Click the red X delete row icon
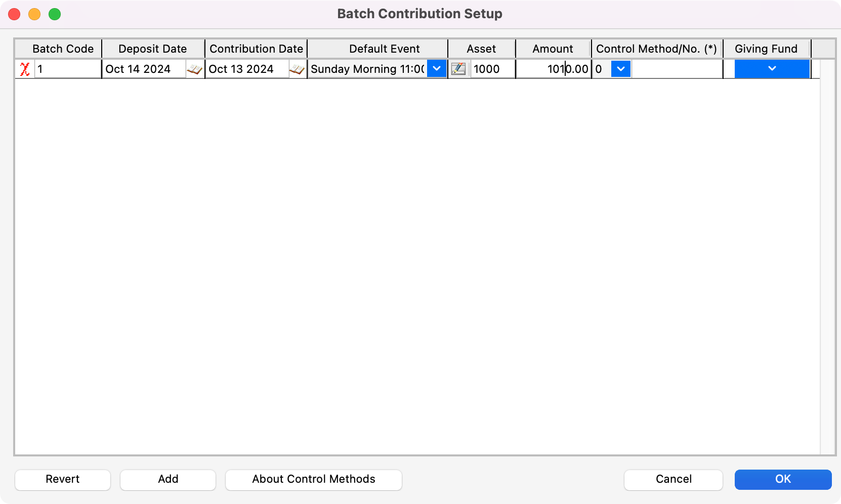The image size is (841, 504). (25, 69)
